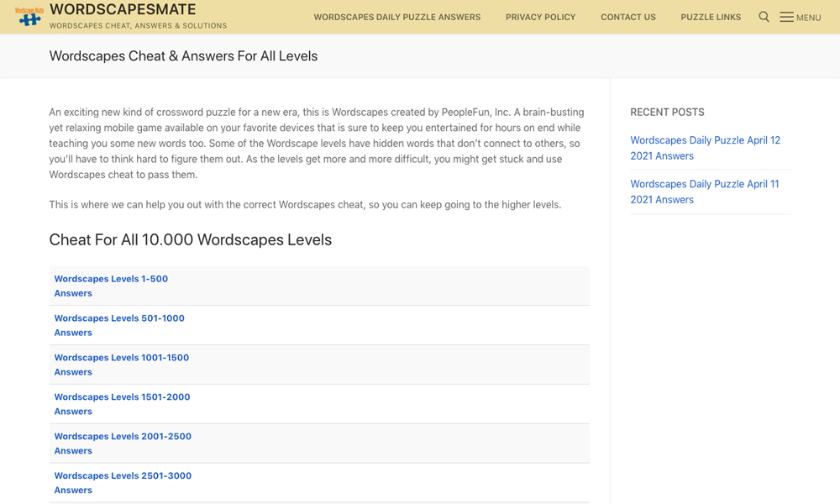
Task: Click the Recent Posts sidebar heading
Action: tap(667, 112)
